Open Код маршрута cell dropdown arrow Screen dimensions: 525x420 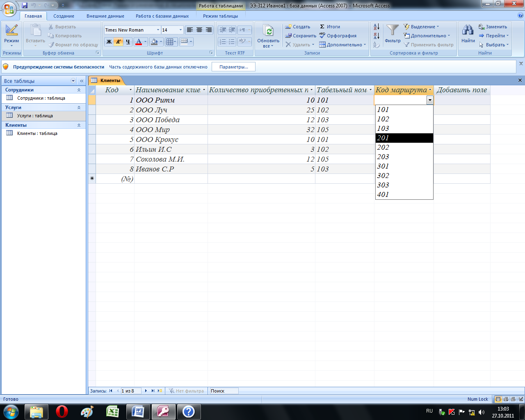(429, 100)
